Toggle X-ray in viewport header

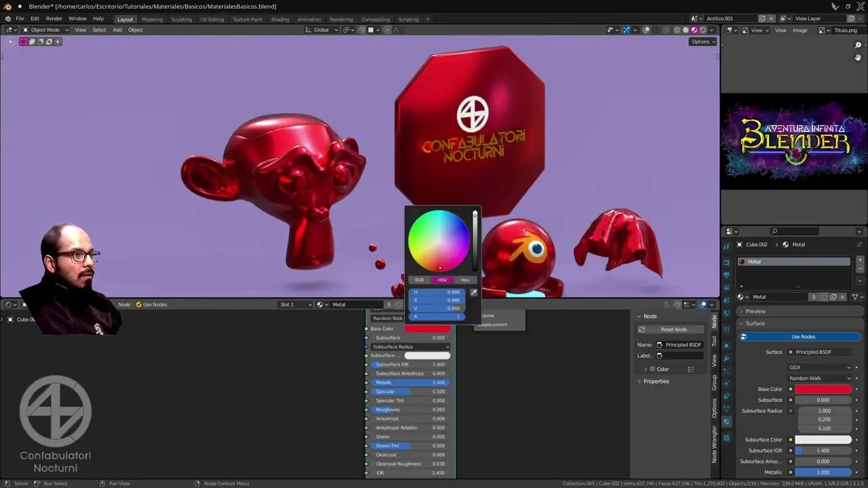point(667,30)
